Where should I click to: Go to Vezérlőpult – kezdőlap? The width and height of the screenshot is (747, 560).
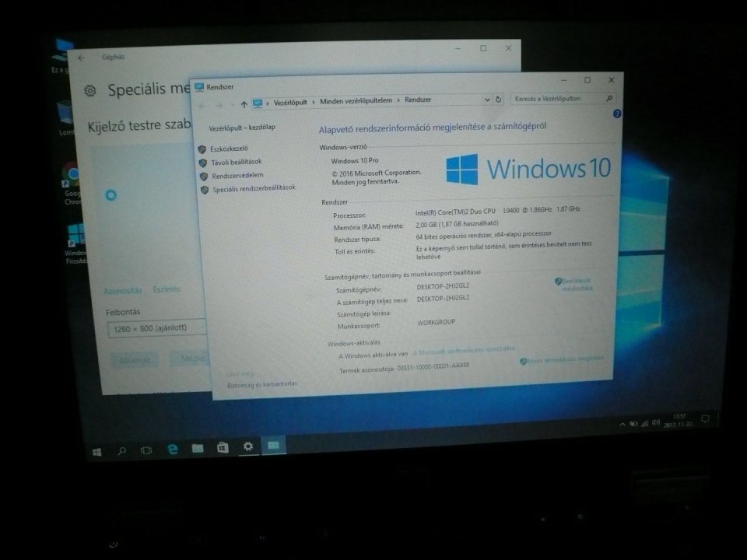click(242, 127)
